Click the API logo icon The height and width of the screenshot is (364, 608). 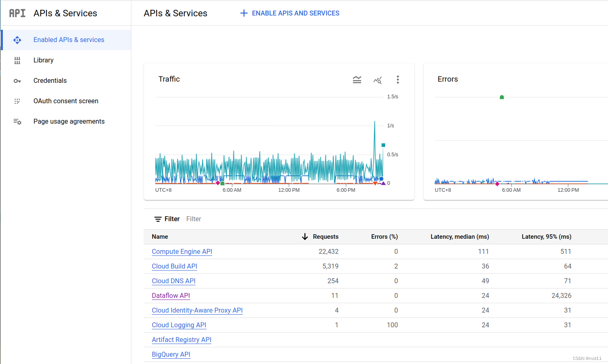point(17,13)
